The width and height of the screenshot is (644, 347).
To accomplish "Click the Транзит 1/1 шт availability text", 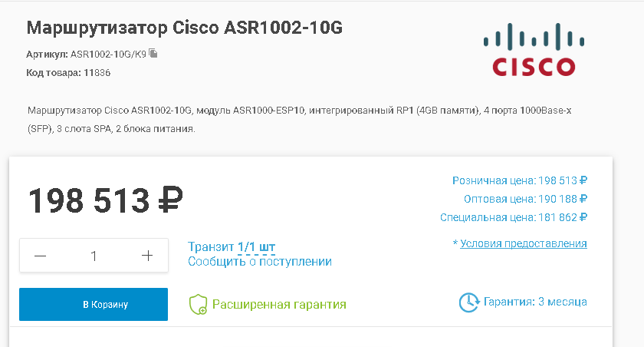I will click(x=232, y=246).
